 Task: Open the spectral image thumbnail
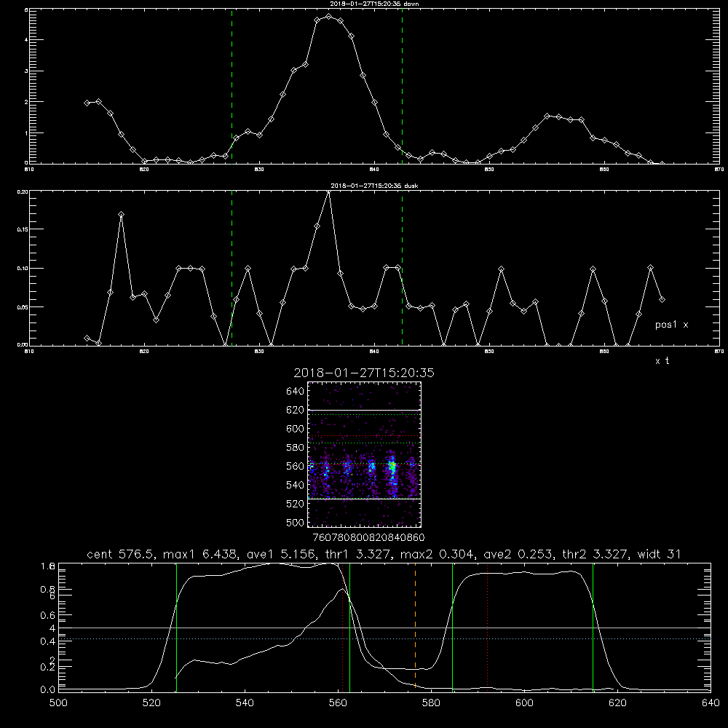[364, 454]
